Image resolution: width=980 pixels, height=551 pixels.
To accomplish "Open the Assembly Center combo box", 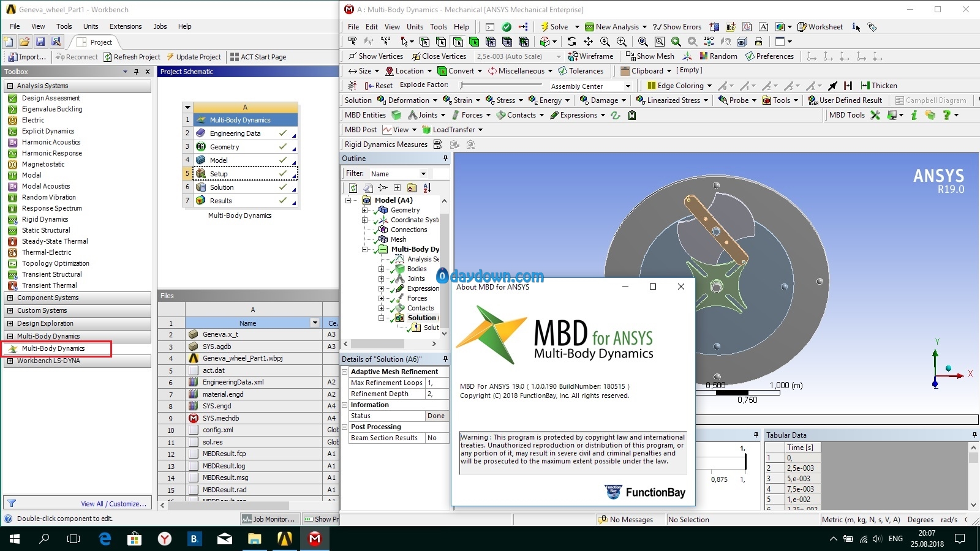I will [x=590, y=86].
